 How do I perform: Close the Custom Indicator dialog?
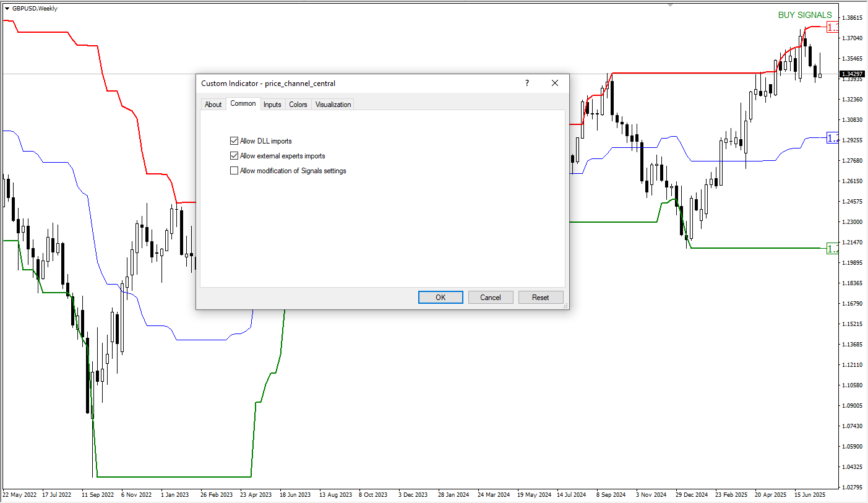[x=555, y=83]
